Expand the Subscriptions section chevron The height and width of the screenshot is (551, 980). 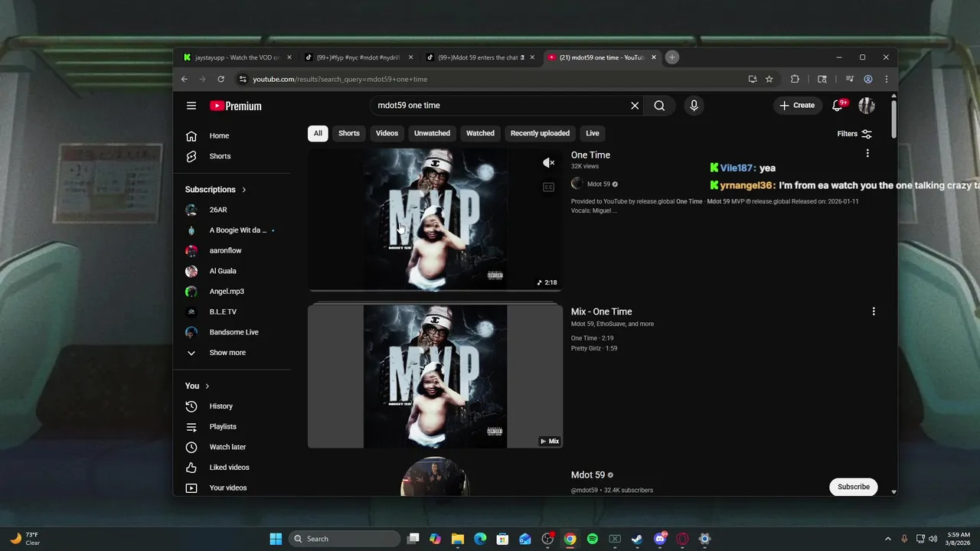pyautogui.click(x=244, y=190)
